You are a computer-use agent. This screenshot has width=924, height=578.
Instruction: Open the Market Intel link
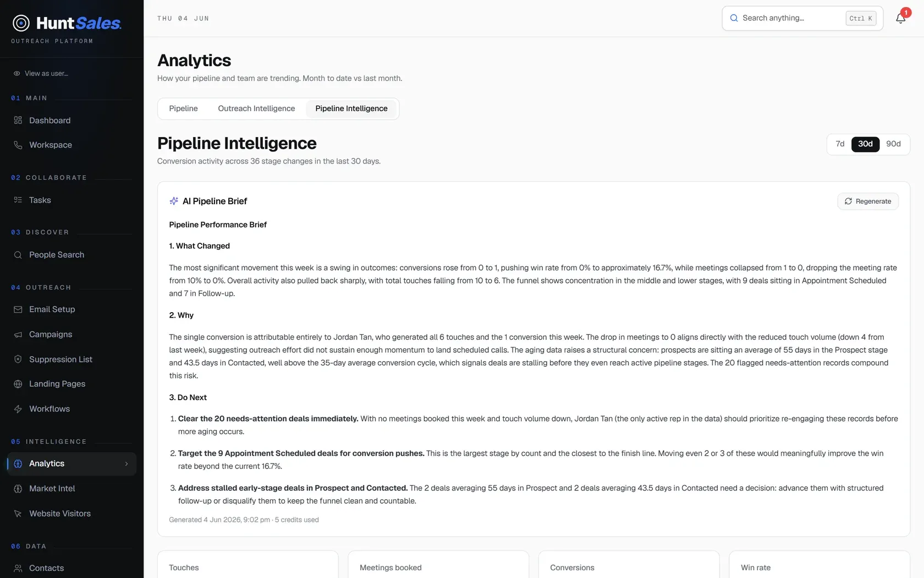coord(52,488)
